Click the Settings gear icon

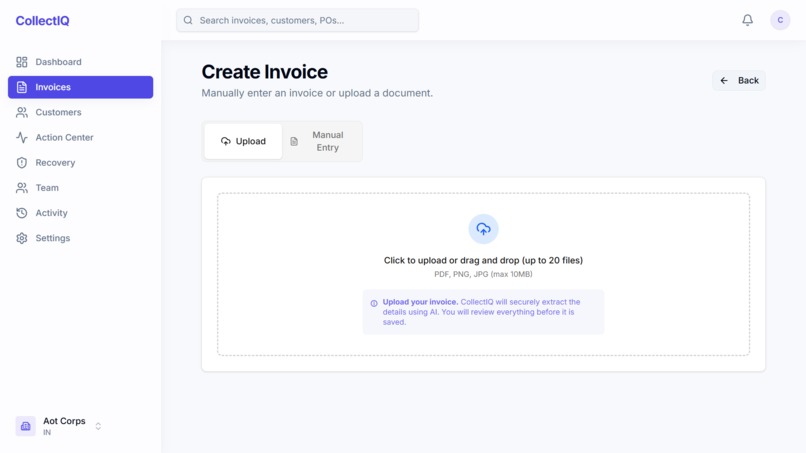pos(22,239)
